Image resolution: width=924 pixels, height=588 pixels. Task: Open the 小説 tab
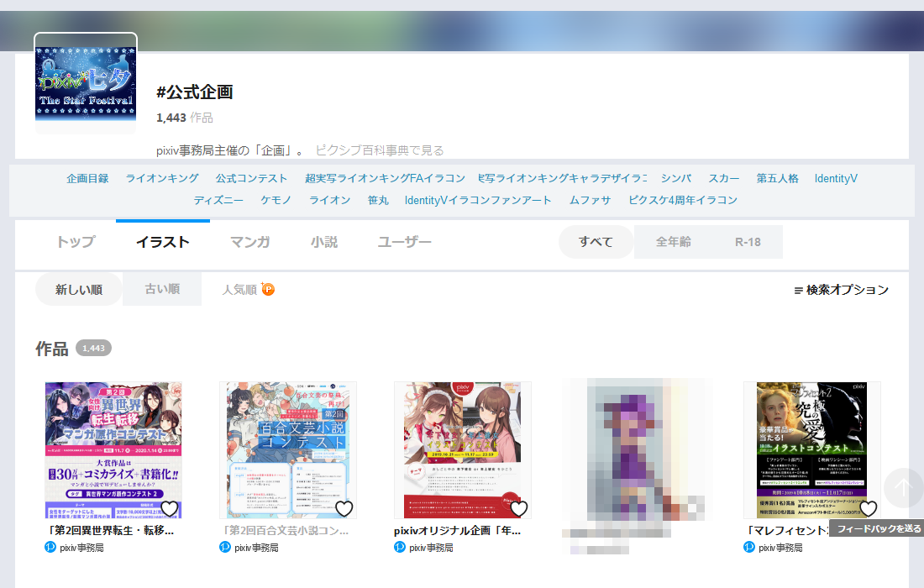324,242
